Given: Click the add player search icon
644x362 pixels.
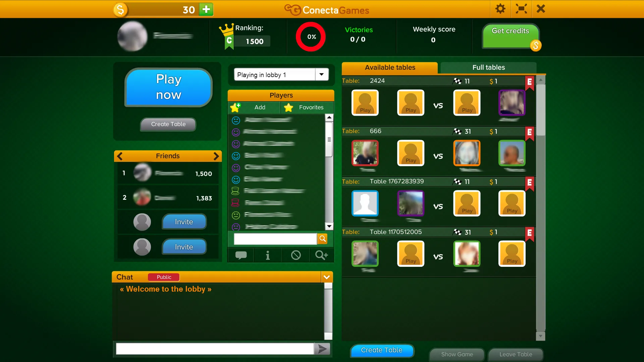Looking at the screenshot, I should tap(322, 255).
